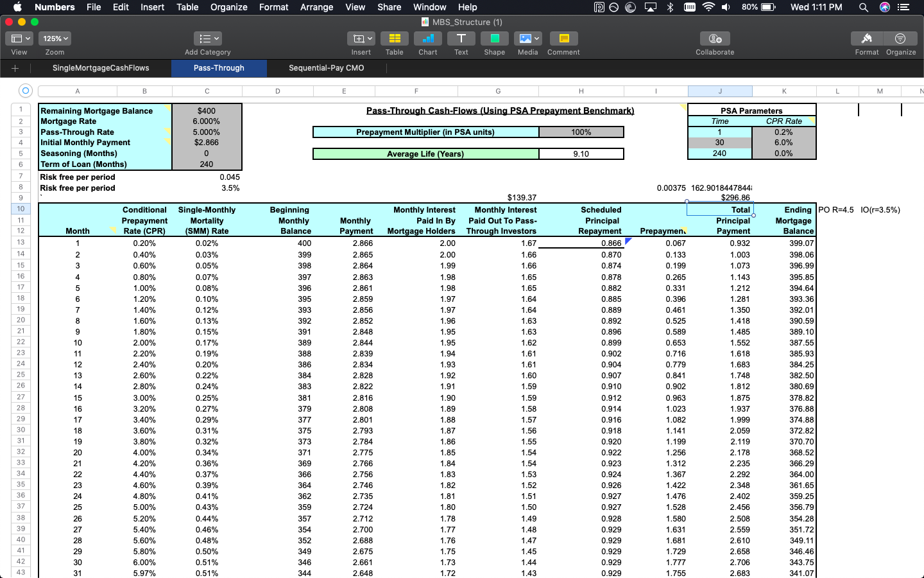Screen dimensions: 924x578
Task: Select the PSA Time 30 cell
Action: [x=719, y=143]
